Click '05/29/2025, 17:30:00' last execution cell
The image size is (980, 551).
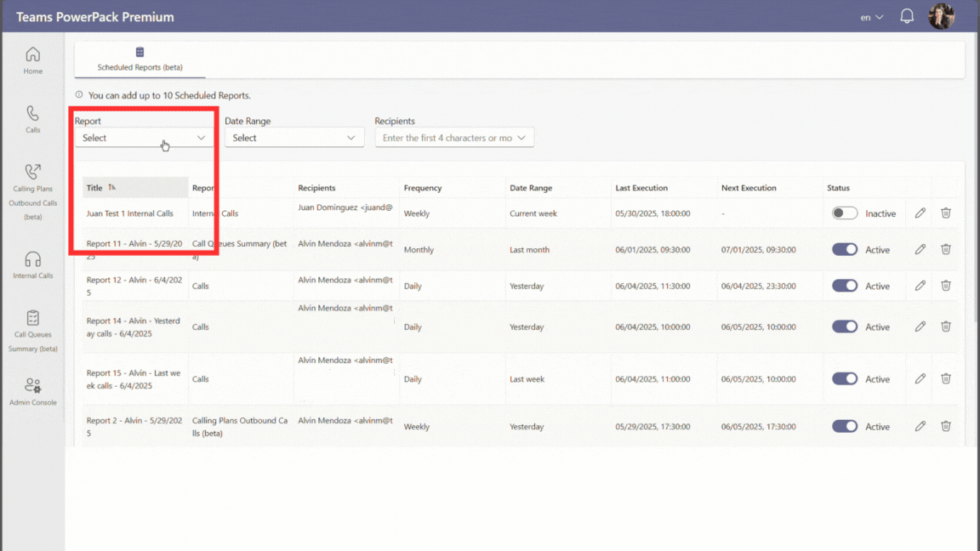click(x=652, y=426)
